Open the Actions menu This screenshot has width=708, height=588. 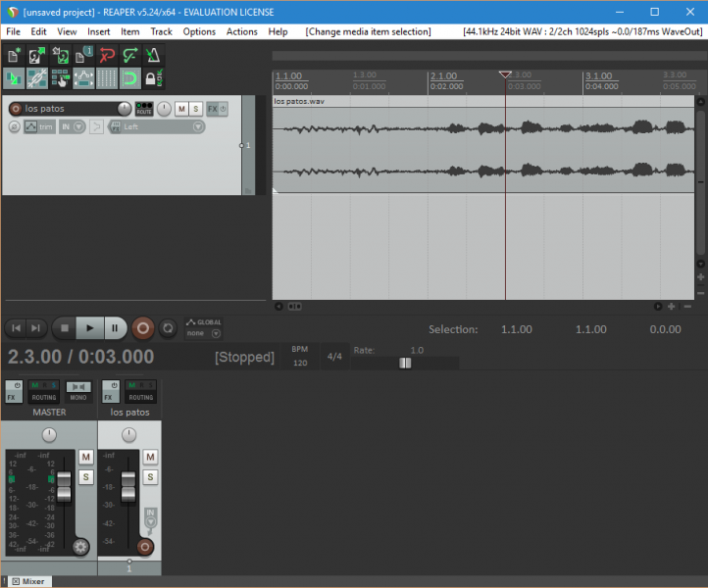(241, 31)
